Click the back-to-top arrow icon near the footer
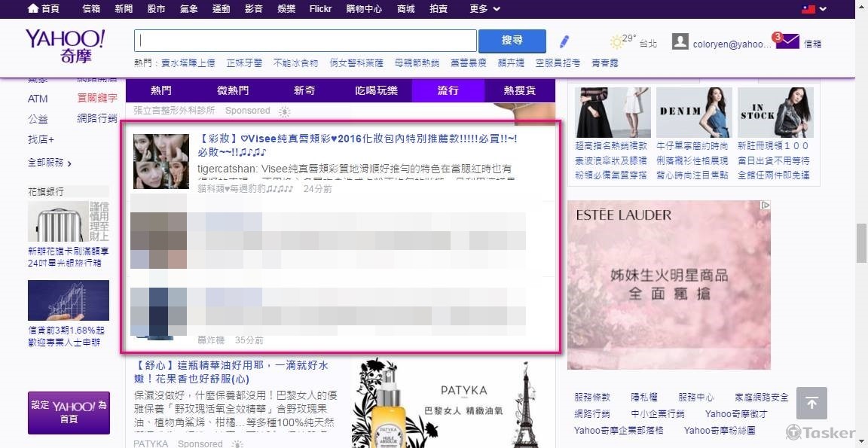This screenshot has height=448, width=868. pyautogui.click(x=811, y=404)
